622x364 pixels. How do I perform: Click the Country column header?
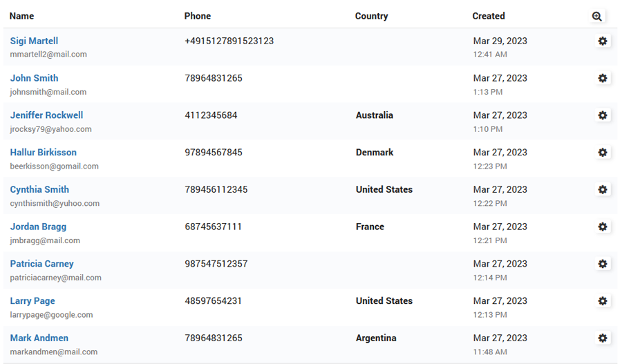[x=371, y=16]
